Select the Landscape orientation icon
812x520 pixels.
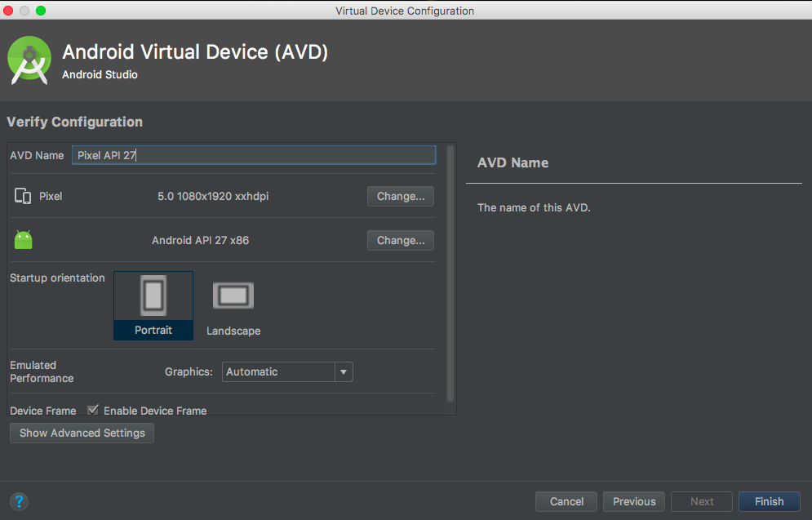click(x=233, y=296)
